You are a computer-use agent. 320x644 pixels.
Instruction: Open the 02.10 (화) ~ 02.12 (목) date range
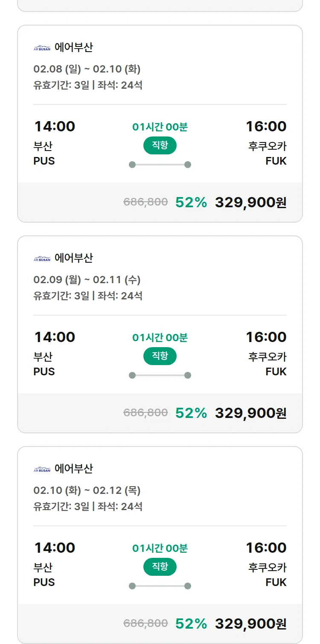(87, 490)
